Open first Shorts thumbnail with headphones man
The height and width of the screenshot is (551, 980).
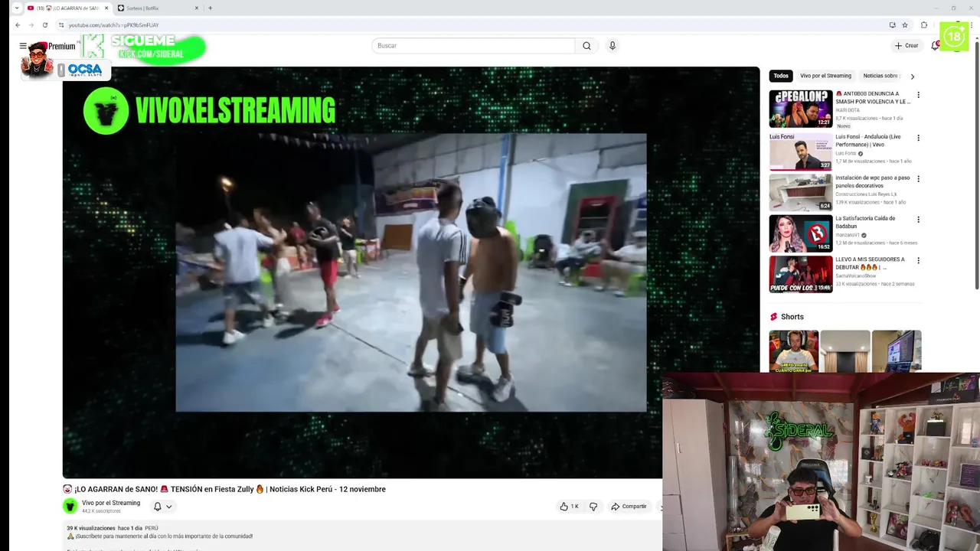pos(794,351)
